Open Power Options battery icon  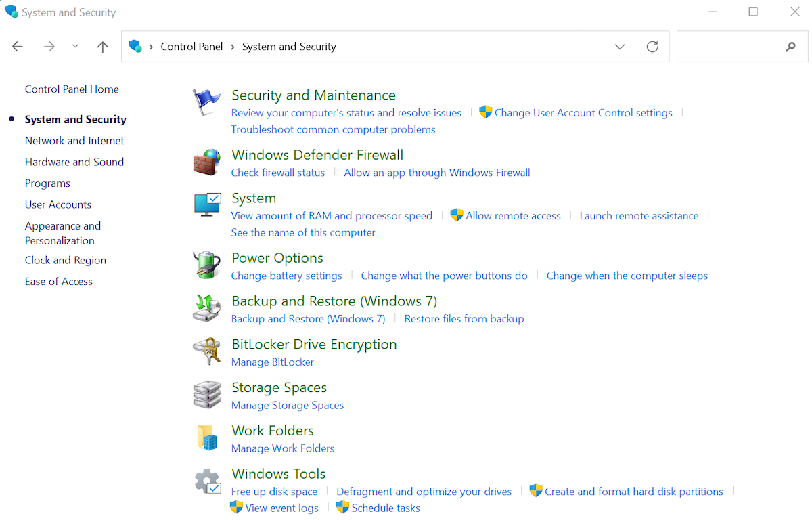point(206,264)
